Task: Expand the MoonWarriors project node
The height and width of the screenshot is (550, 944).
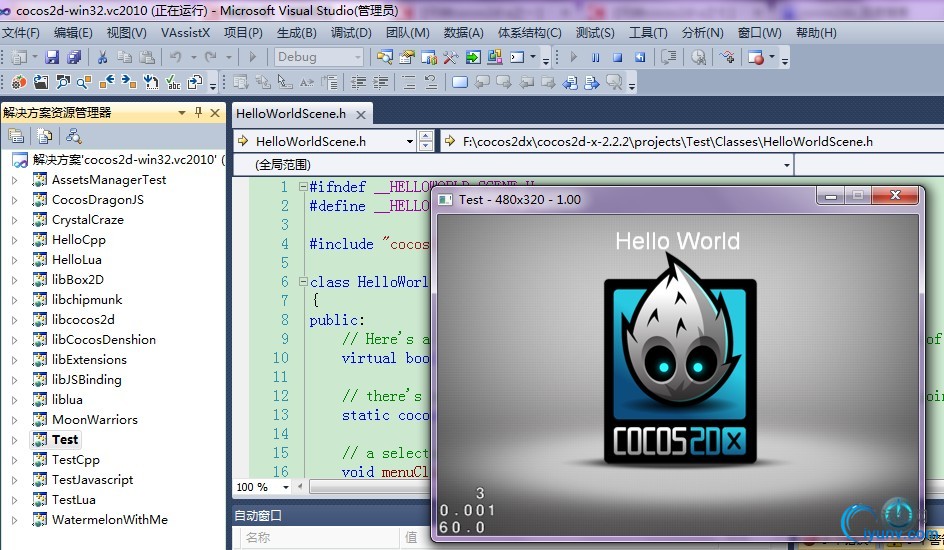Action: pyautogui.click(x=14, y=420)
